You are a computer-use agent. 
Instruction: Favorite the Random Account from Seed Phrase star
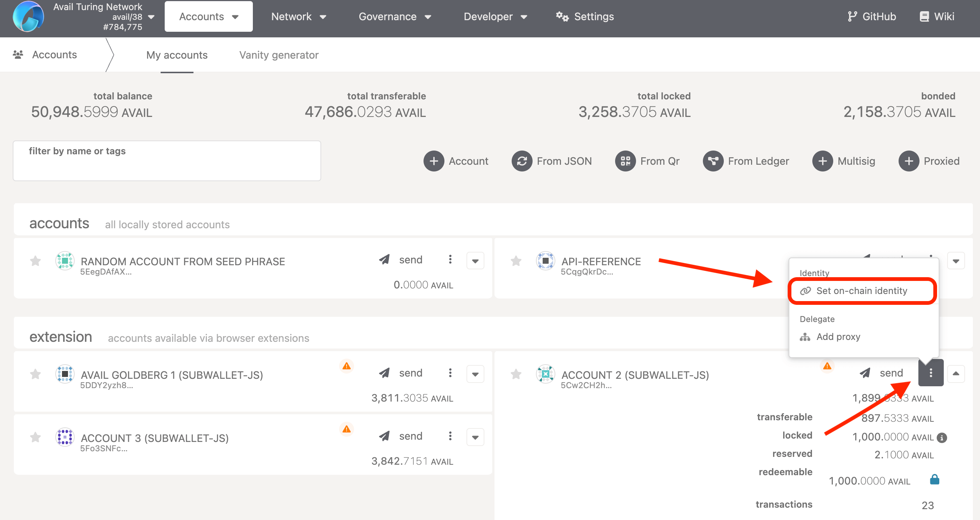pyautogui.click(x=35, y=261)
